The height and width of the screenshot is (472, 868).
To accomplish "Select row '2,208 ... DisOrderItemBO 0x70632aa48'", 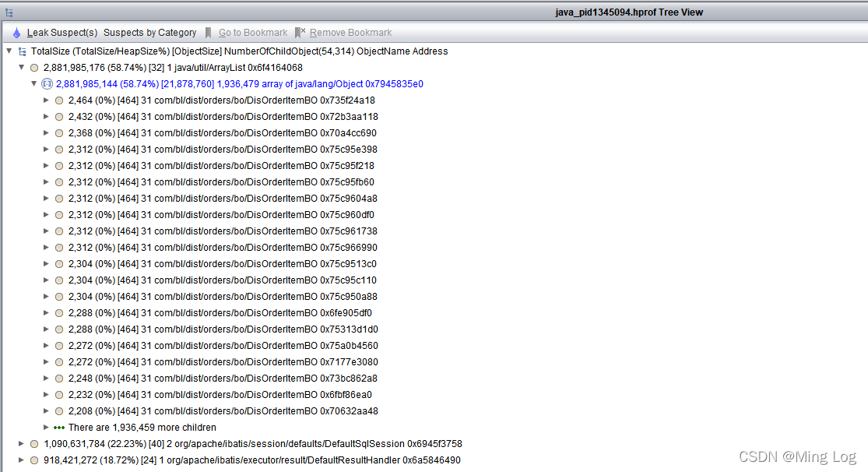I will click(x=223, y=411).
